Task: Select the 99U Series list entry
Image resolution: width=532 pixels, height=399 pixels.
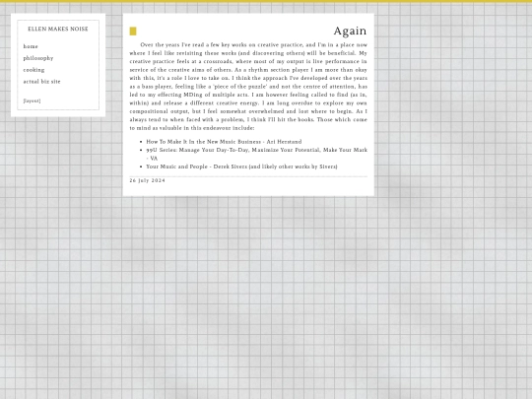Action: pyautogui.click(x=256, y=154)
